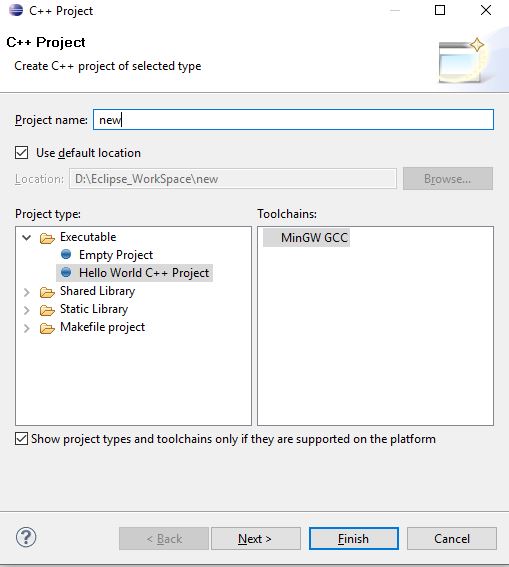509x567 pixels.
Task: Click the Hello World project blue circle icon
Action: (66, 272)
